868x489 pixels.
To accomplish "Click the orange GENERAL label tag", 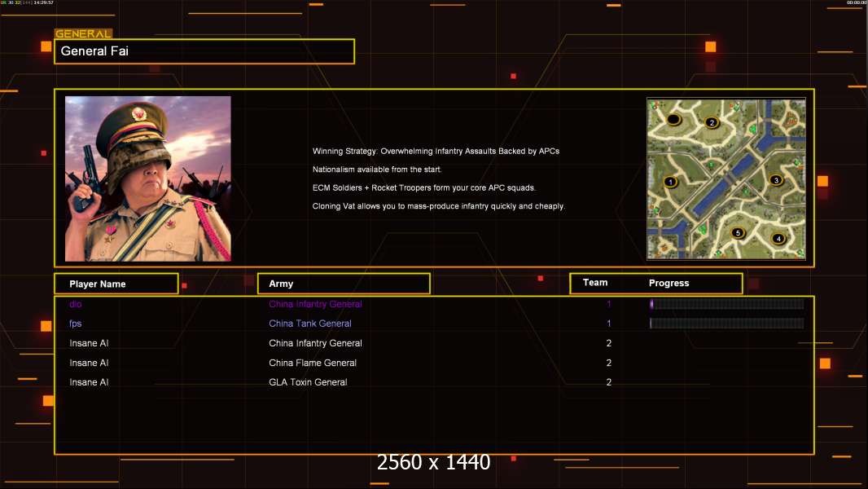I will [83, 33].
